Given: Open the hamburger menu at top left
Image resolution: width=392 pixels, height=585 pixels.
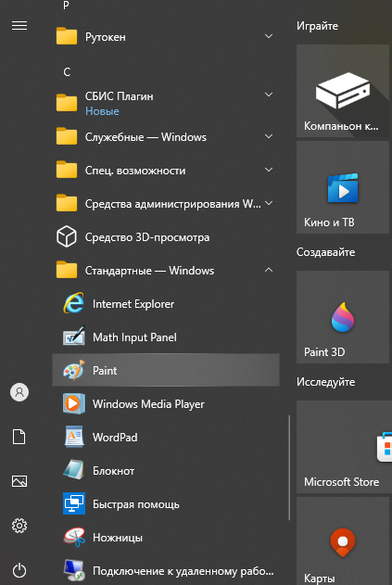Looking at the screenshot, I should 19,25.
